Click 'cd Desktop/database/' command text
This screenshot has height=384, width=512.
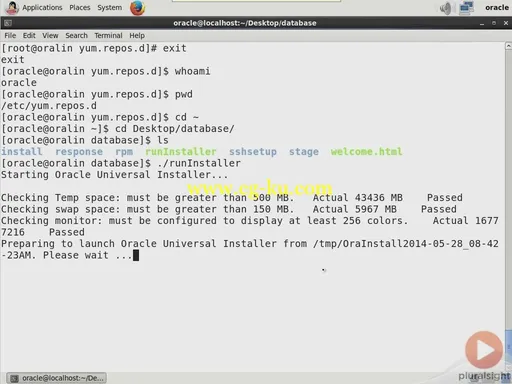[175, 129]
